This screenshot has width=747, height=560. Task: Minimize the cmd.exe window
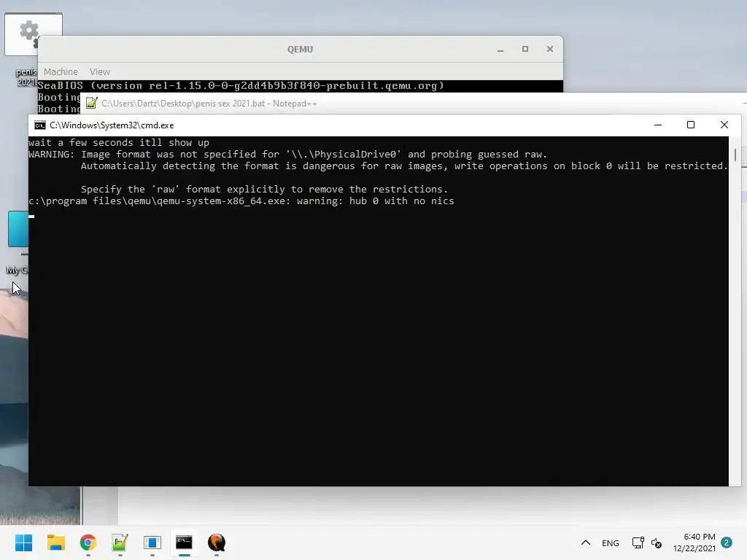658,125
